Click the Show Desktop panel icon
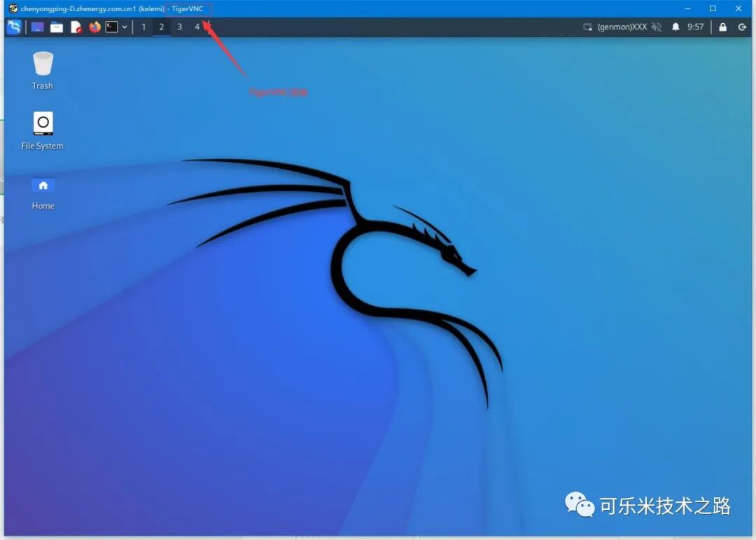 pos(37,27)
